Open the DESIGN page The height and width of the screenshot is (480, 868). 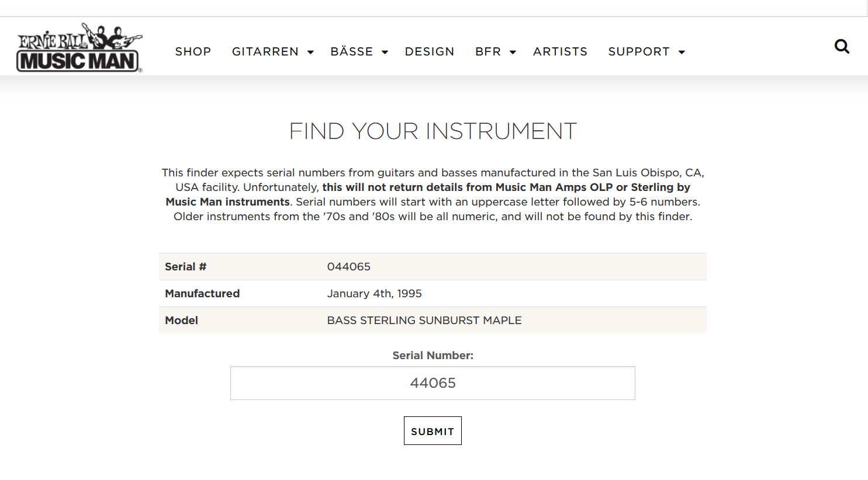pos(430,51)
